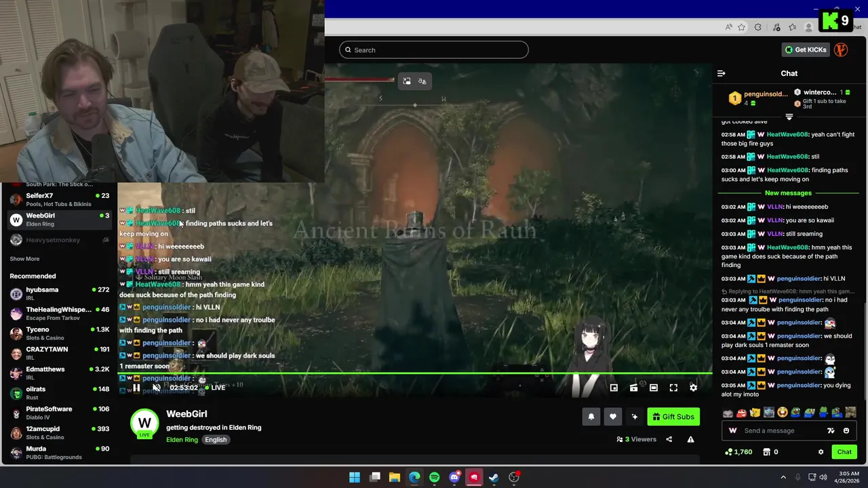Click the browser Read aloud icon

point(728,27)
